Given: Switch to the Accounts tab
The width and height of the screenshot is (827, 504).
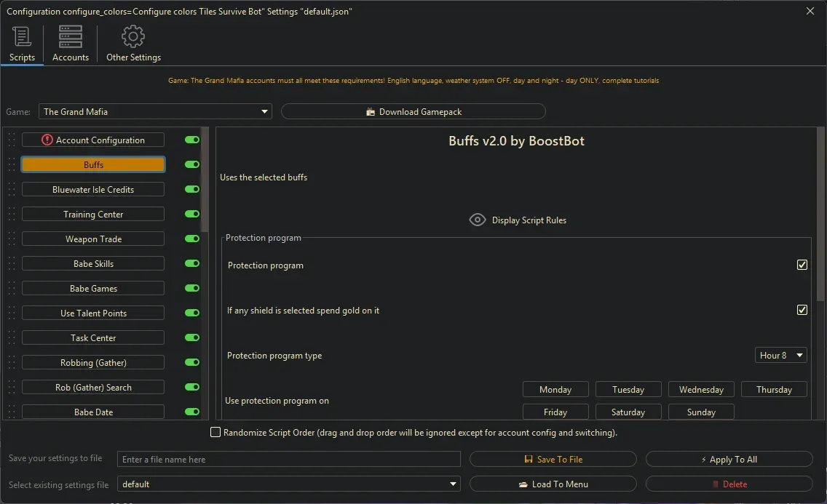Looking at the screenshot, I should pos(70,44).
